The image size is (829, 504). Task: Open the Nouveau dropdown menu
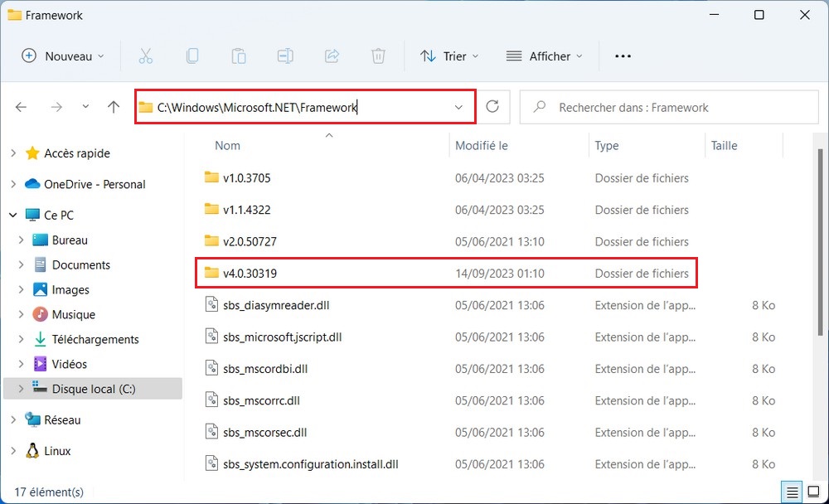[x=62, y=56]
